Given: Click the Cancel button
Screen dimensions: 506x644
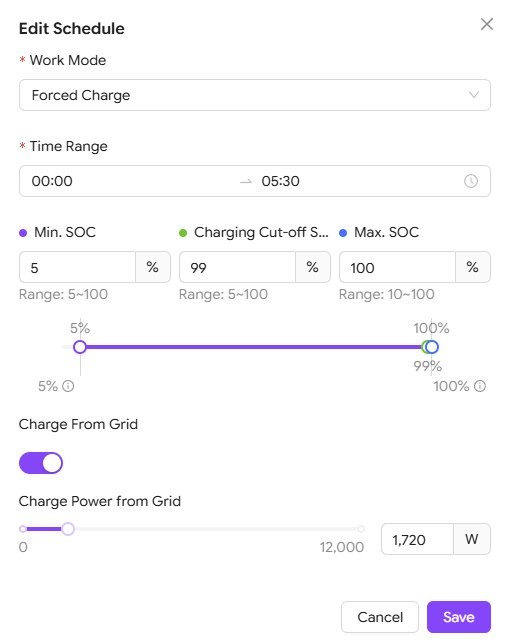Looking at the screenshot, I should (x=380, y=617).
